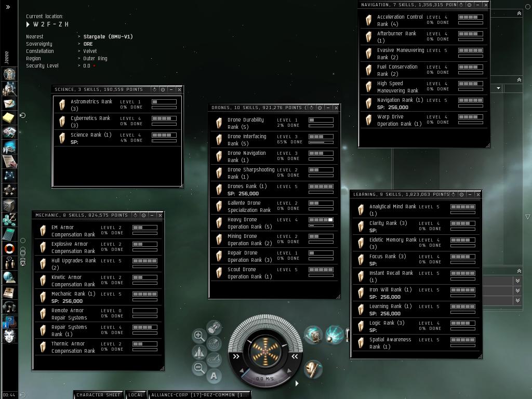Image resolution: width=532 pixels, height=399 pixels.
Task: Toggle pin on the Mechanic window
Action: (143, 216)
